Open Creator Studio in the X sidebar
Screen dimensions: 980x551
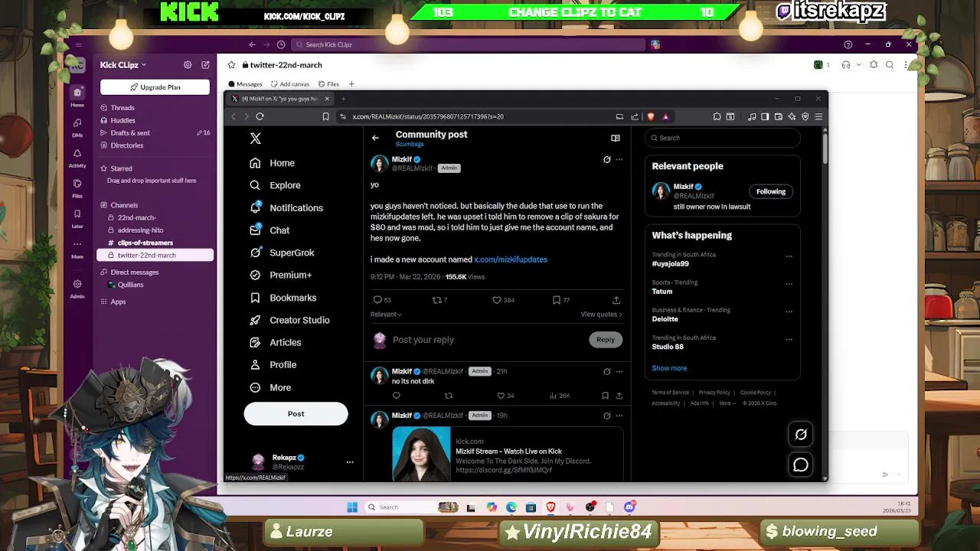point(289,320)
